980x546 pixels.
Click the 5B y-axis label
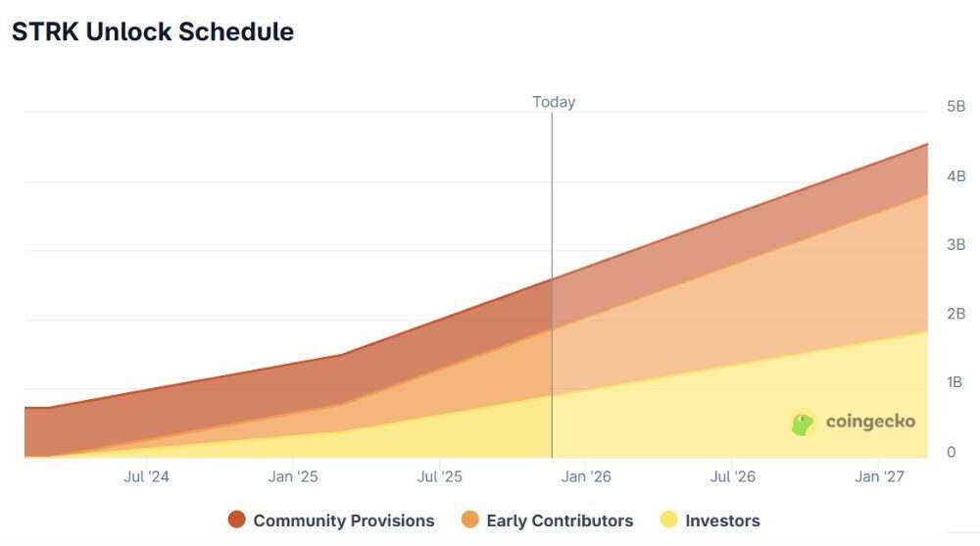click(x=955, y=106)
